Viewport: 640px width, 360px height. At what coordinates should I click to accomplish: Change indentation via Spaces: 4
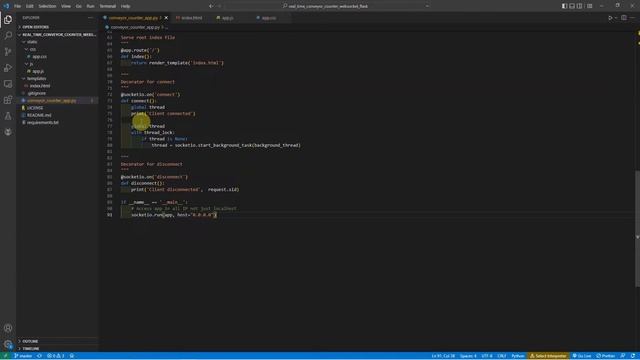pos(468,356)
